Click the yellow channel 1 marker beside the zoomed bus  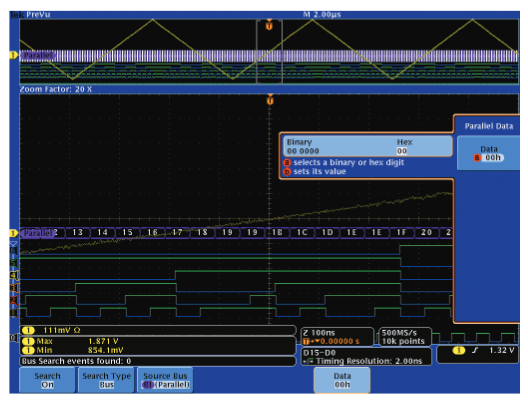13,233
